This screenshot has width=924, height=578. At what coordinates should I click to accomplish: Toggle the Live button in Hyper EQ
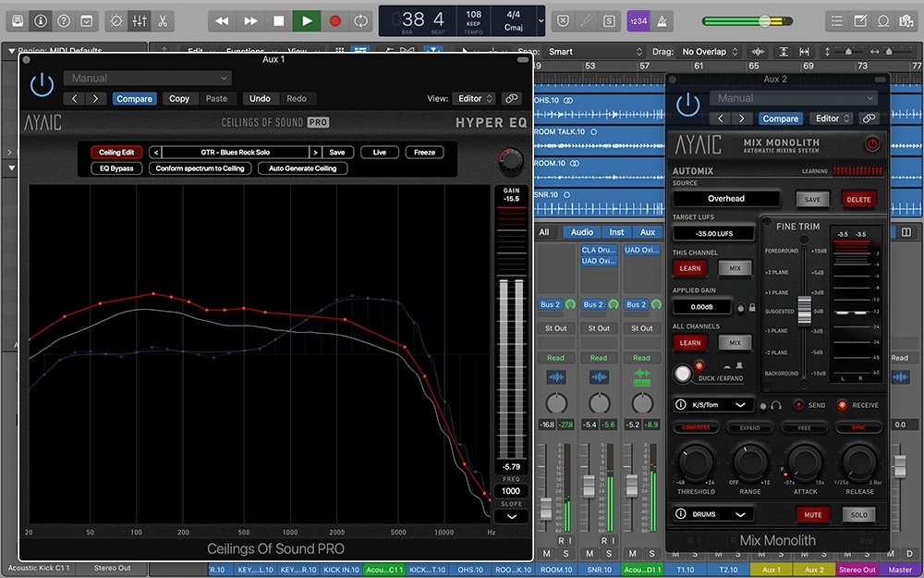click(x=380, y=153)
